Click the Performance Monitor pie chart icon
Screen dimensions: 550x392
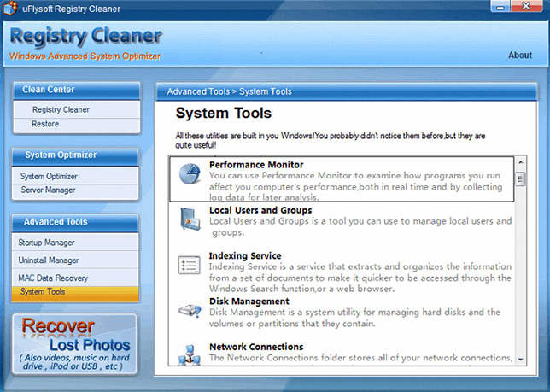(190, 173)
